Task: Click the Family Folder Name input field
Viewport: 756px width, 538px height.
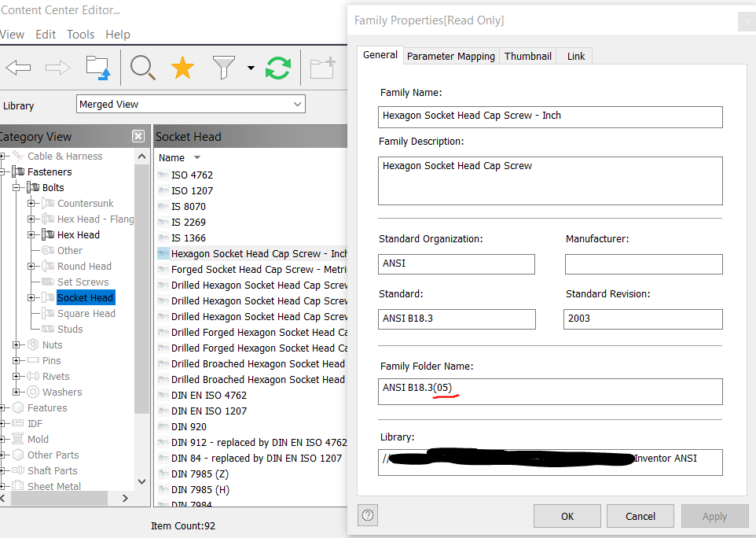Action: click(550, 392)
